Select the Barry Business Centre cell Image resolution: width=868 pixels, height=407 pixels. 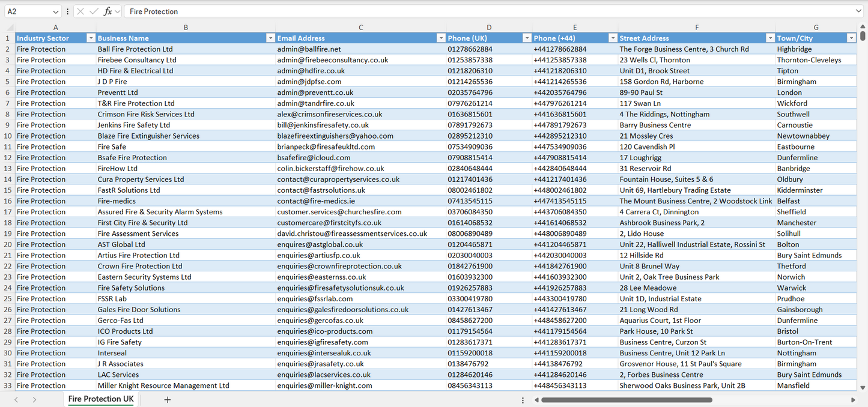[697, 125]
